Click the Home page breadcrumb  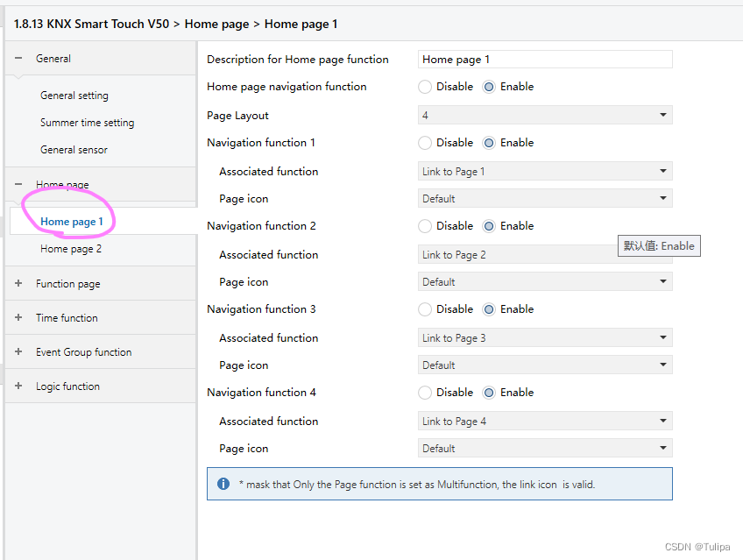point(216,25)
